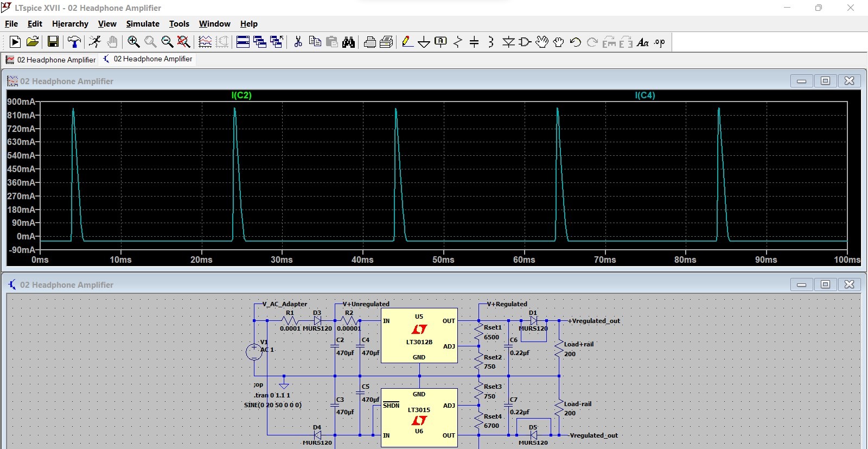Screen dimensions: 868x449
Task: Open the Tools menu
Action: click(179, 24)
